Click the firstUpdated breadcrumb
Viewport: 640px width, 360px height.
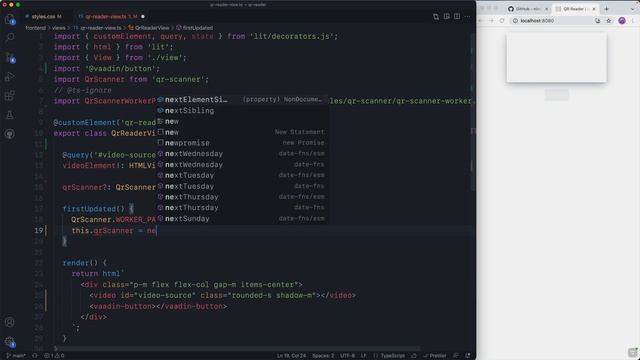[x=194, y=28]
